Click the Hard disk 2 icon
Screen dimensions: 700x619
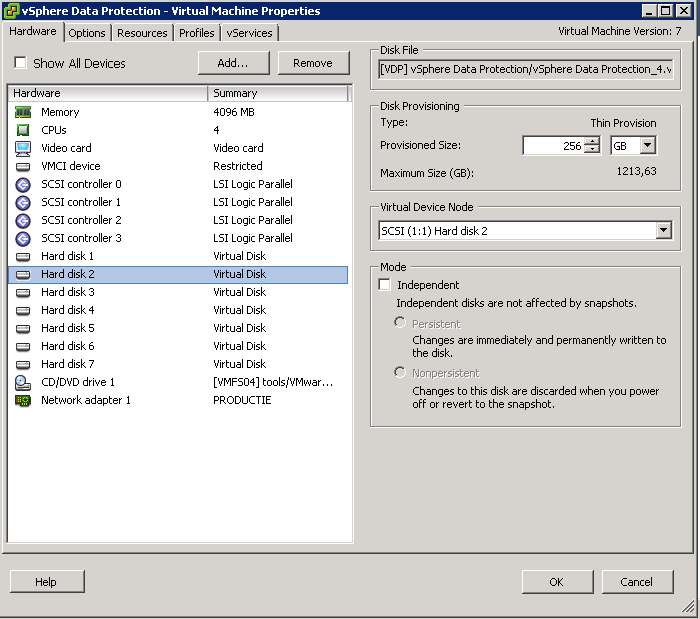click(x=23, y=274)
